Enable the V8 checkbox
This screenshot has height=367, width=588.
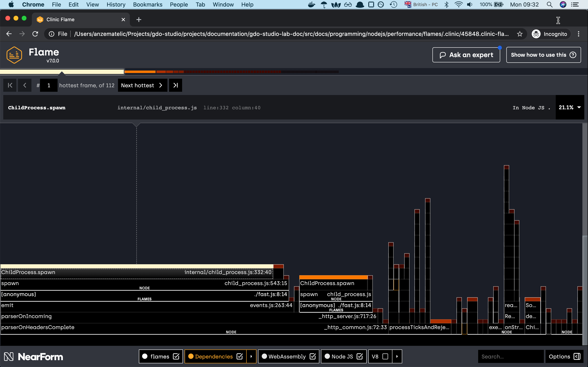pyautogui.click(x=385, y=356)
